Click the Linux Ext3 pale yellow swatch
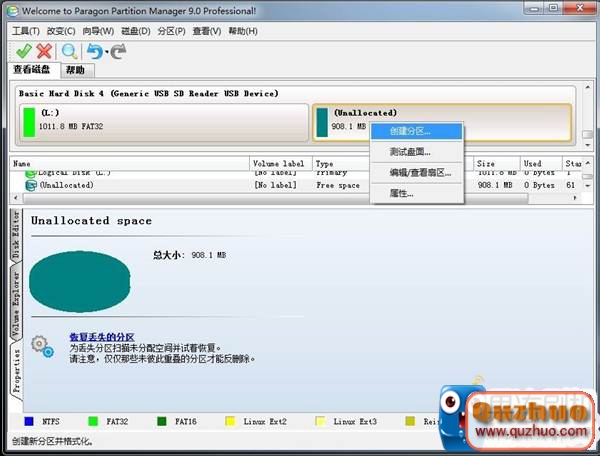The width and height of the screenshot is (600, 456). (320, 421)
